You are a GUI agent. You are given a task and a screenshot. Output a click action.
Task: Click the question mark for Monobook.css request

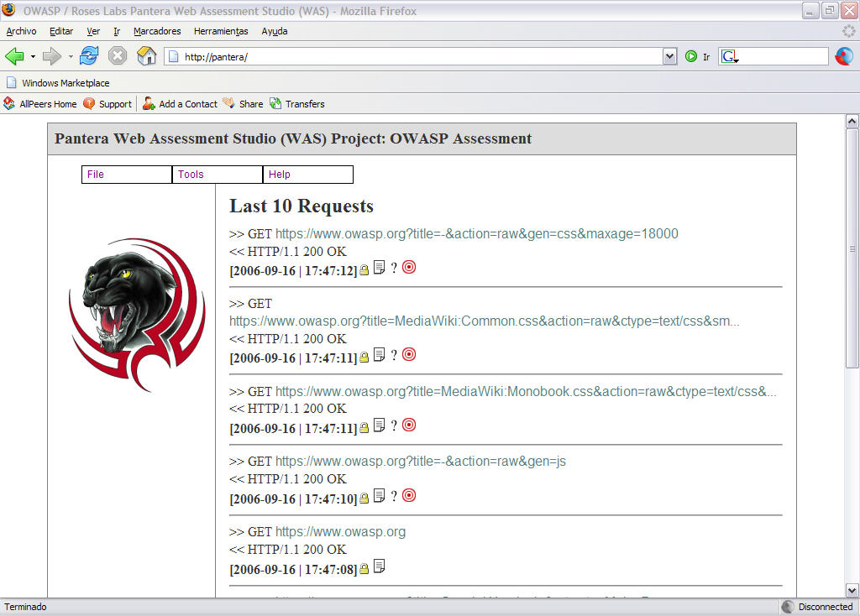click(x=394, y=425)
